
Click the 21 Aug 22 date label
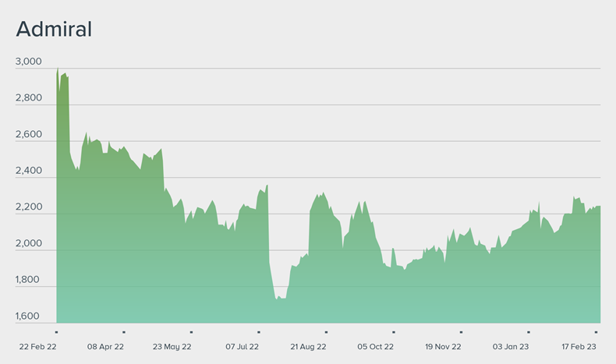point(308,346)
